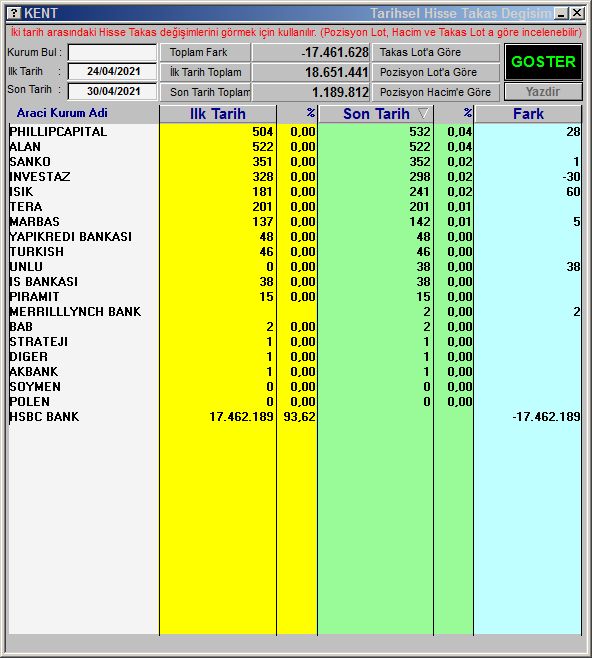
Task: Click the Ilk Tarih date field 24/04/2021
Action: pyautogui.click(x=112, y=71)
